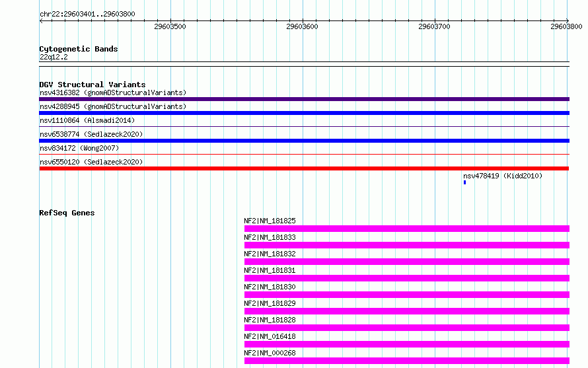Click the chr22:29603401..29603800 coordinate label

pos(87,15)
